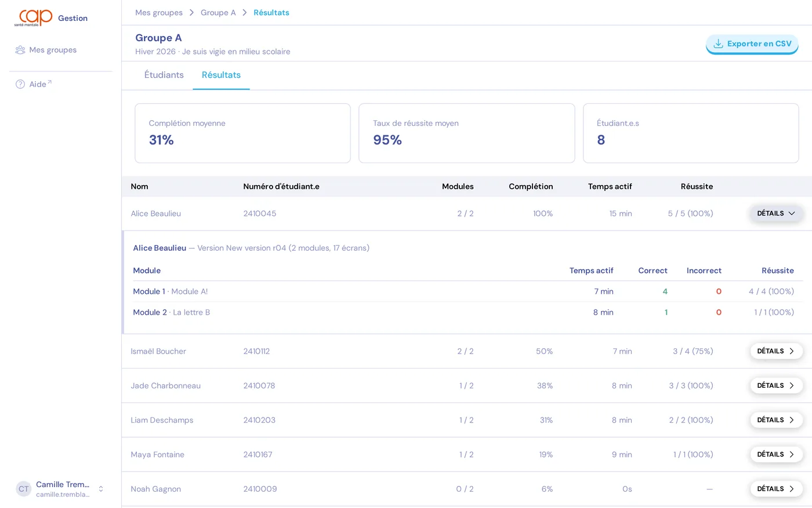
Task: Go to Mes groupes breadcrumb
Action: pos(159,13)
